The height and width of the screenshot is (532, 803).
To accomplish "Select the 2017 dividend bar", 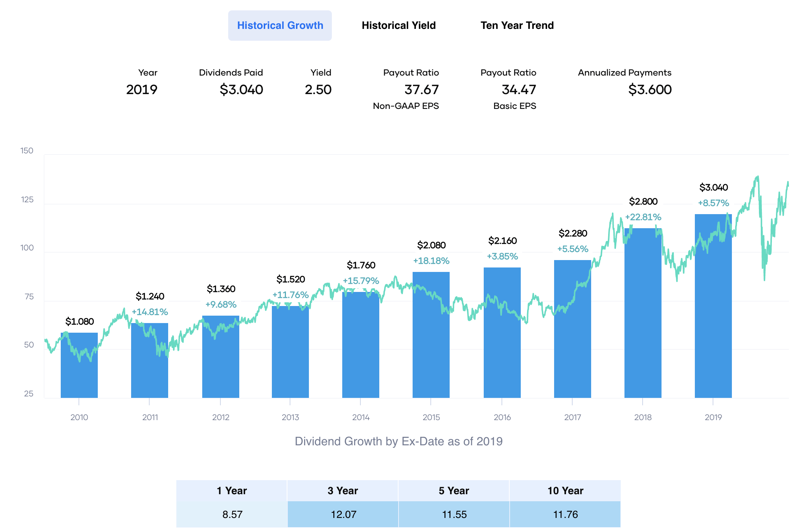I will tap(573, 329).
